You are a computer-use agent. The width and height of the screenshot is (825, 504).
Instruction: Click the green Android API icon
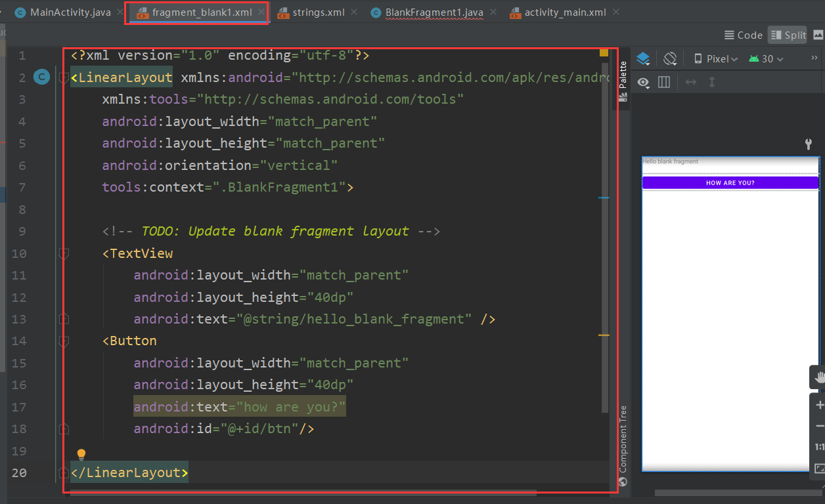[753, 59]
